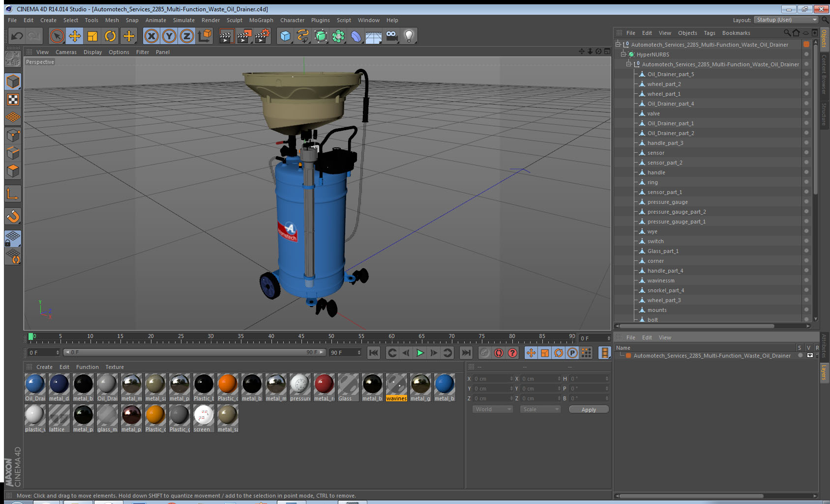Select the Live Selection tool

coord(57,36)
